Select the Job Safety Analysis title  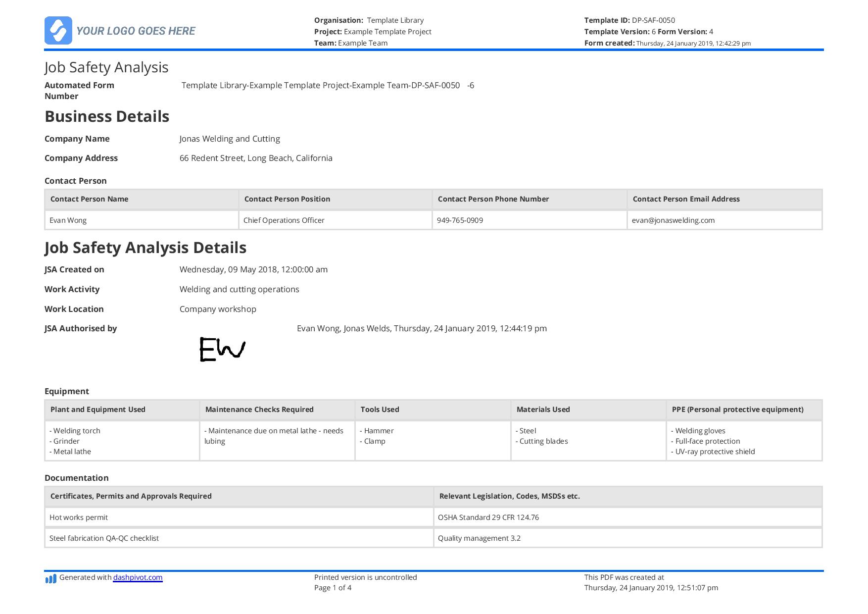pyautogui.click(x=106, y=67)
